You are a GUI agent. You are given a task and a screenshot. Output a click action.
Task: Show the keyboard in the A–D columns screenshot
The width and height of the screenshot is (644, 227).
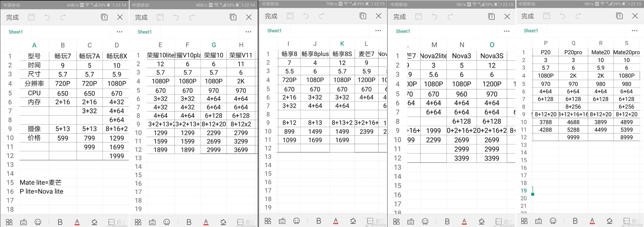[23, 222]
